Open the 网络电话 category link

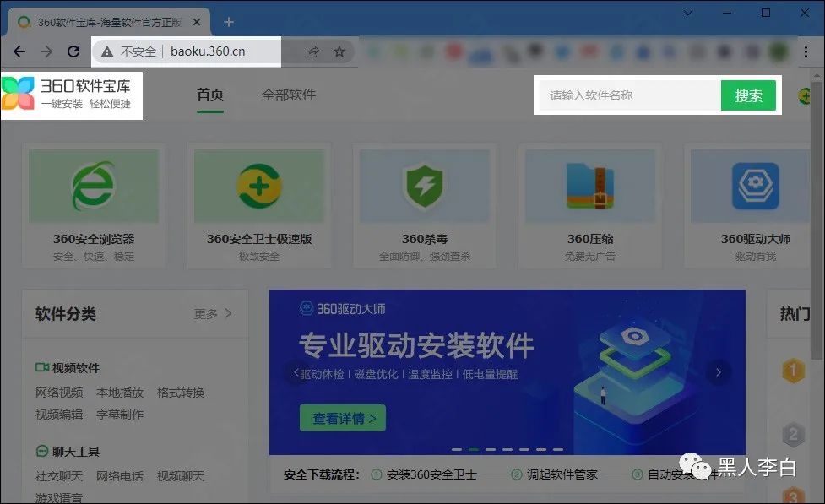pos(120,476)
